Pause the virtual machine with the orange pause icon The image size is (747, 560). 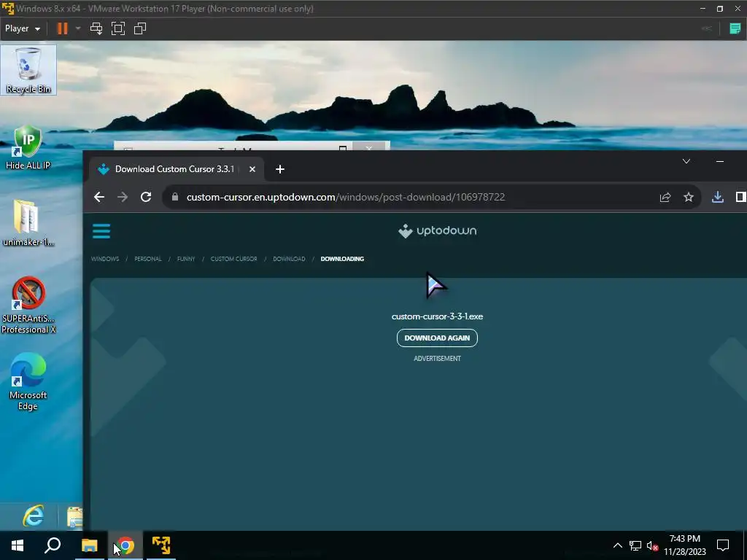pos(63,28)
